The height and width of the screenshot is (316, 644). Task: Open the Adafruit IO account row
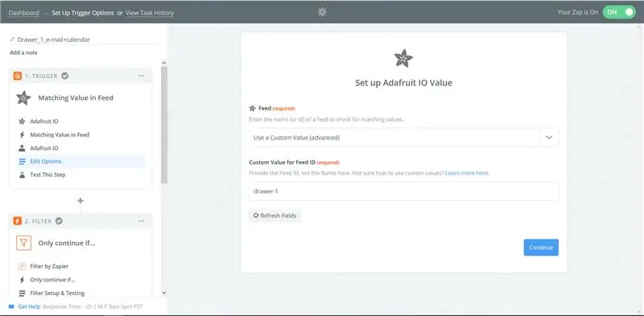point(81,148)
